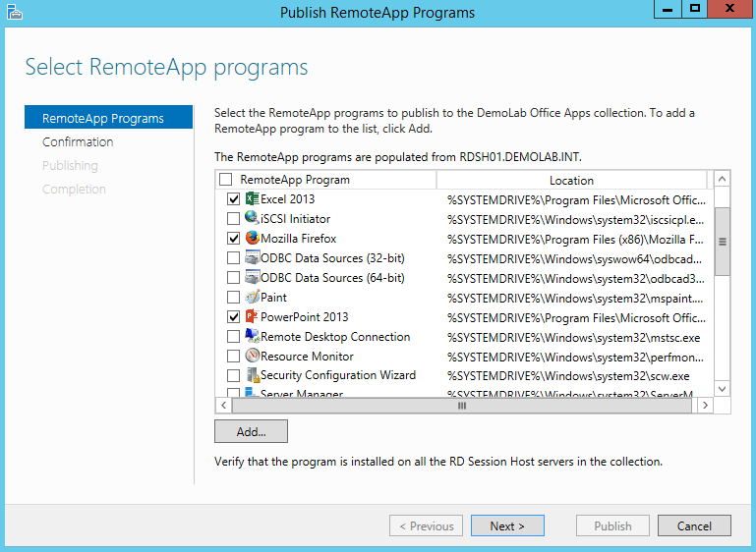Open the Confirmation step in sidebar
The height and width of the screenshot is (552, 756).
(x=78, y=142)
